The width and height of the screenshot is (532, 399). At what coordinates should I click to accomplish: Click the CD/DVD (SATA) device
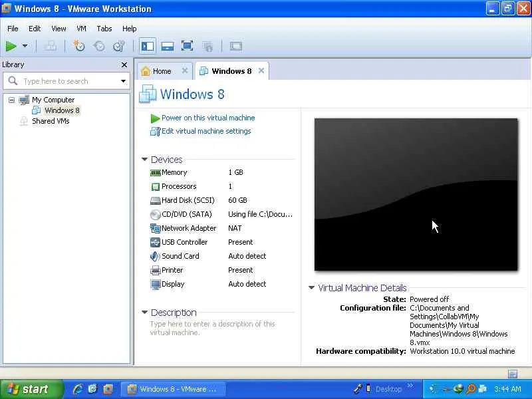click(187, 214)
